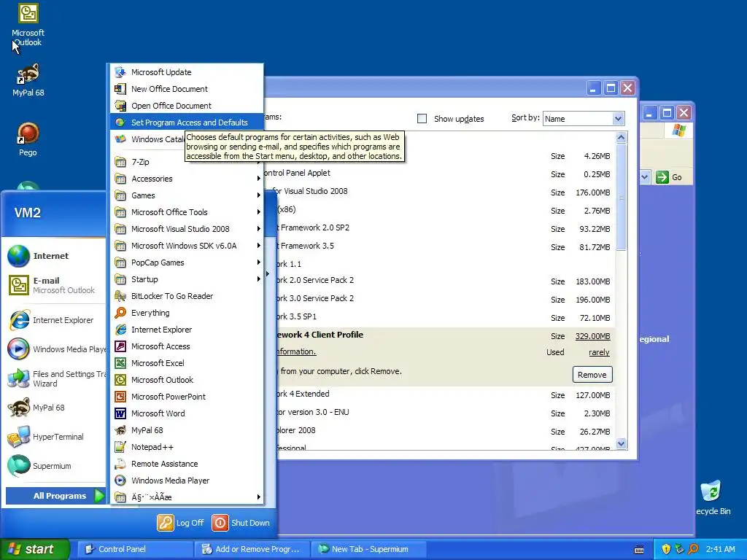
Task: Click Go button in Control Panel window
Action: pyautogui.click(x=669, y=177)
